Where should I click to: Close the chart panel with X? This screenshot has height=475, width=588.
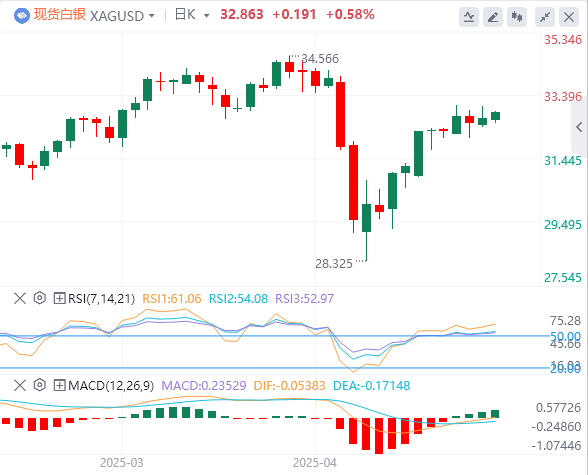point(569,17)
